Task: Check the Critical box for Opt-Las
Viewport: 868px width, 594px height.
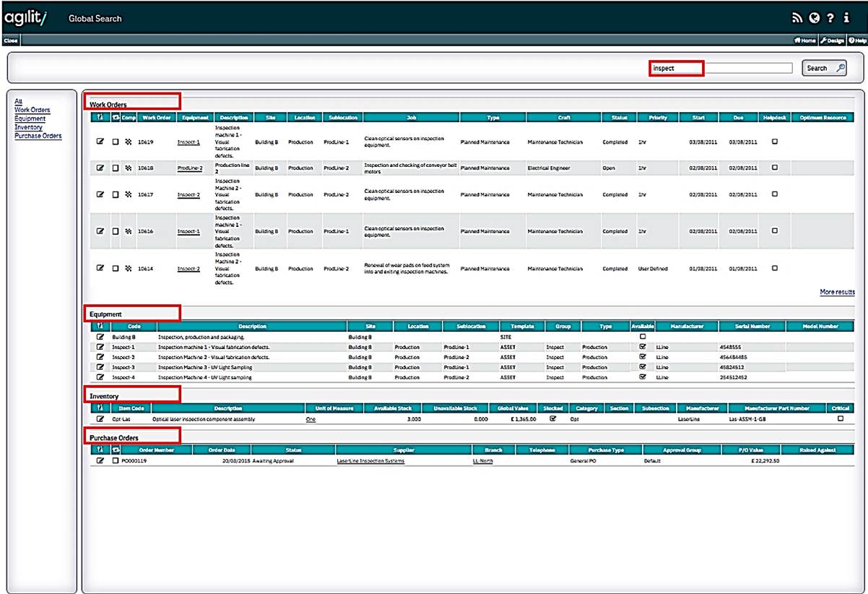Action: tap(840, 418)
